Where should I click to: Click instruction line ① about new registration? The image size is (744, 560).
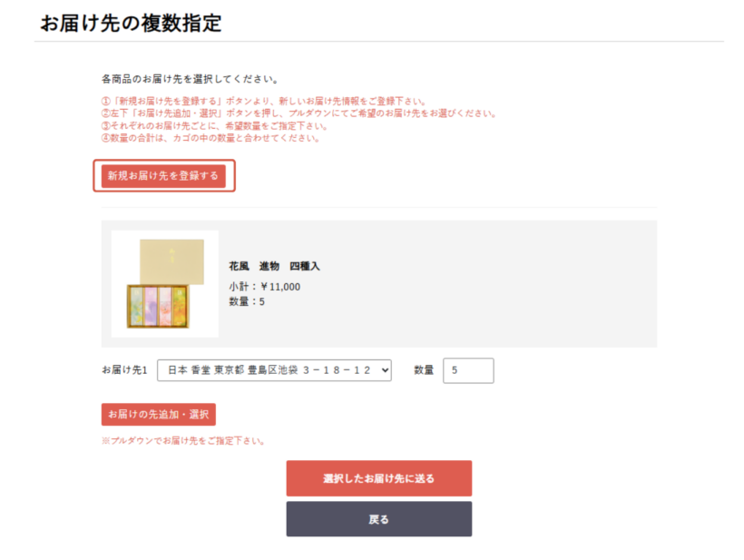point(263,102)
